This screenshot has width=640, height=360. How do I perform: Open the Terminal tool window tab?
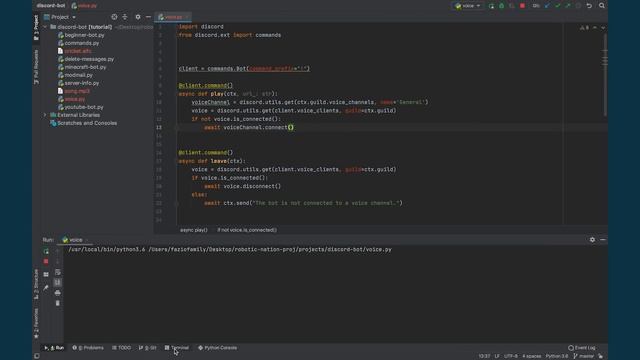click(177, 348)
